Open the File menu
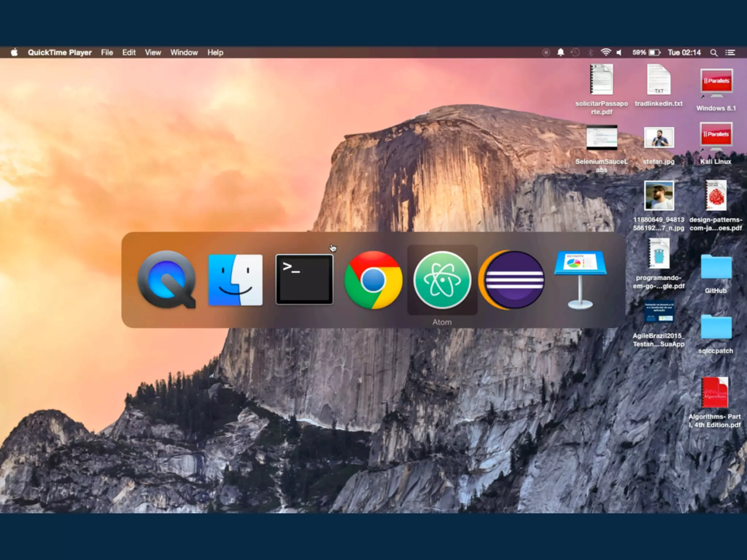Image resolution: width=747 pixels, height=560 pixels. coord(107,52)
